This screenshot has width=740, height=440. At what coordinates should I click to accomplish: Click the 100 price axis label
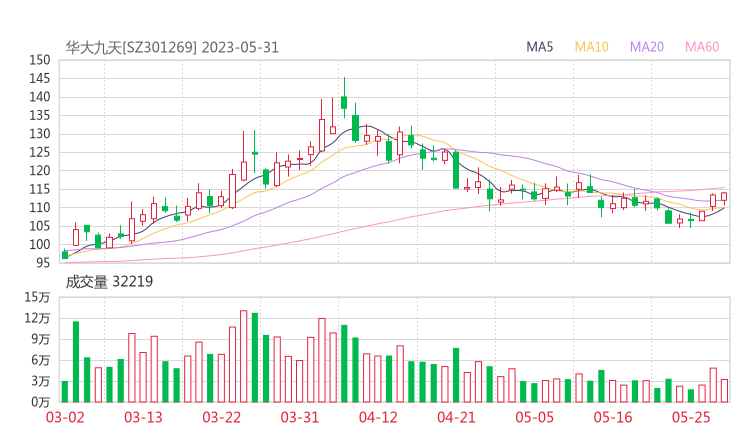(40, 244)
